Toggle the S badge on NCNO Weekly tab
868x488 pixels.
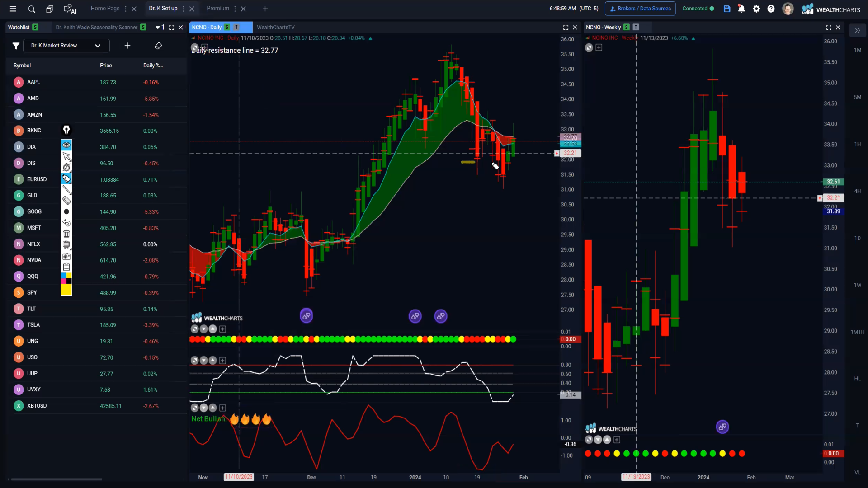(x=627, y=27)
